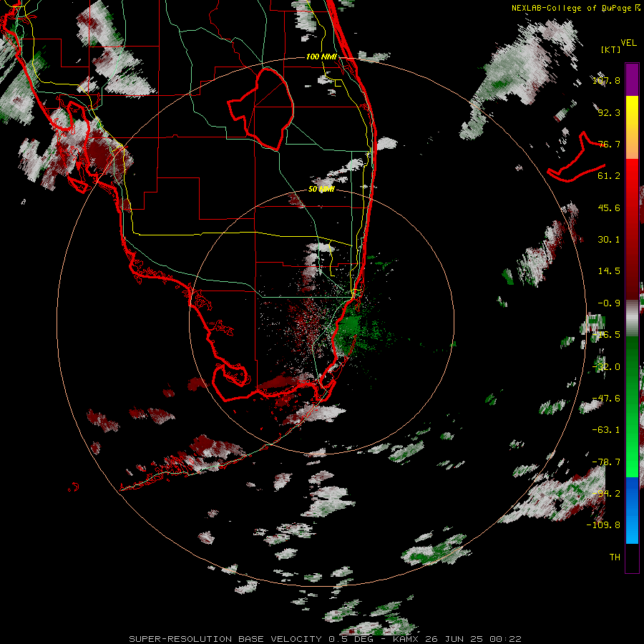Click the VEL legend title
This screenshot has height=644, width=644.
coord(628,43)
